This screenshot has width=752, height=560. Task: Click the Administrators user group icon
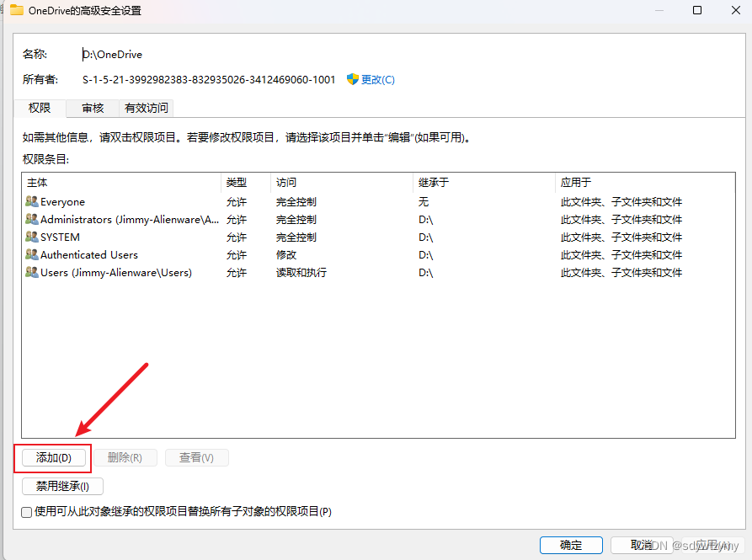pos(32,219)
